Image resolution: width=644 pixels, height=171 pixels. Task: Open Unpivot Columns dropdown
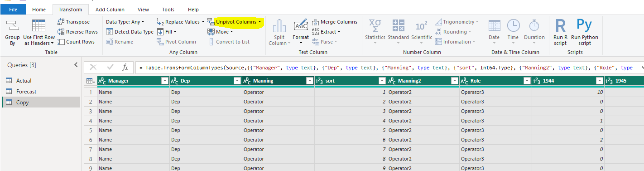click(235, 22)
